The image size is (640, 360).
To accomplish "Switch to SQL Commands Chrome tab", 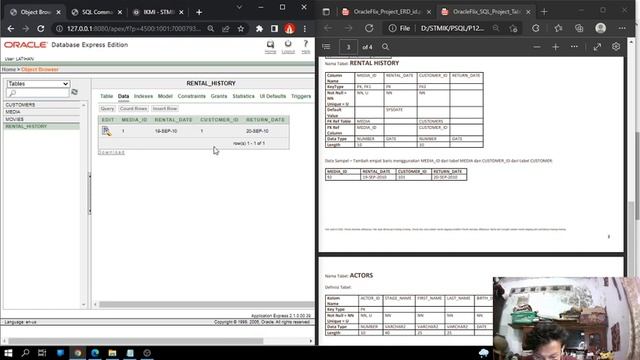I will pyautogui.click(x=96, y=12).
